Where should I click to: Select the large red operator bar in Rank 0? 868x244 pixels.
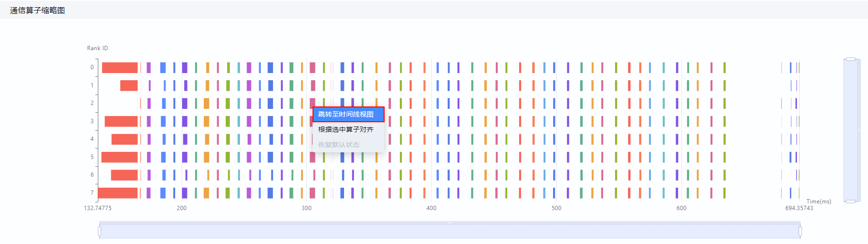120,67
